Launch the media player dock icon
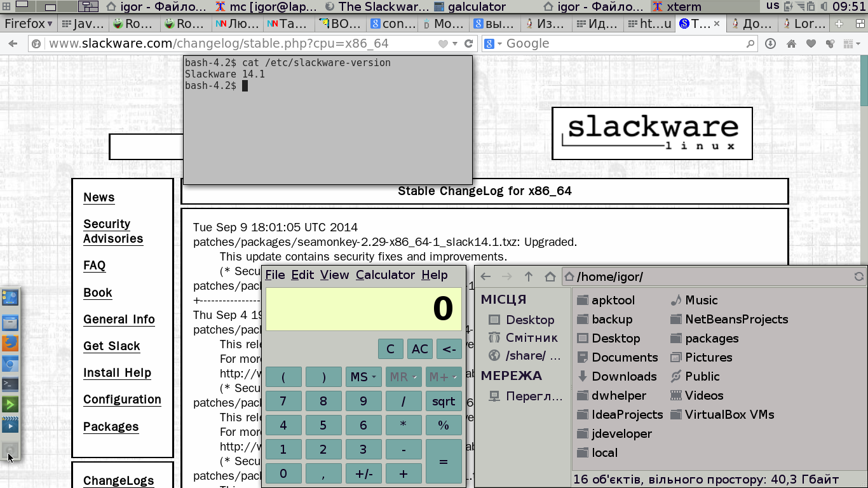This screenshot has height=488, width=868. click(10, 424)
